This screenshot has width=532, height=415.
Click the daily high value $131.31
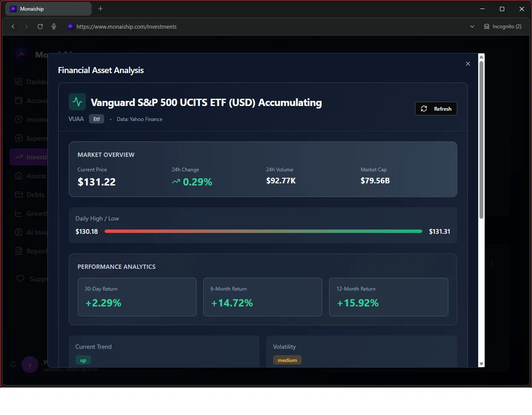440,231
